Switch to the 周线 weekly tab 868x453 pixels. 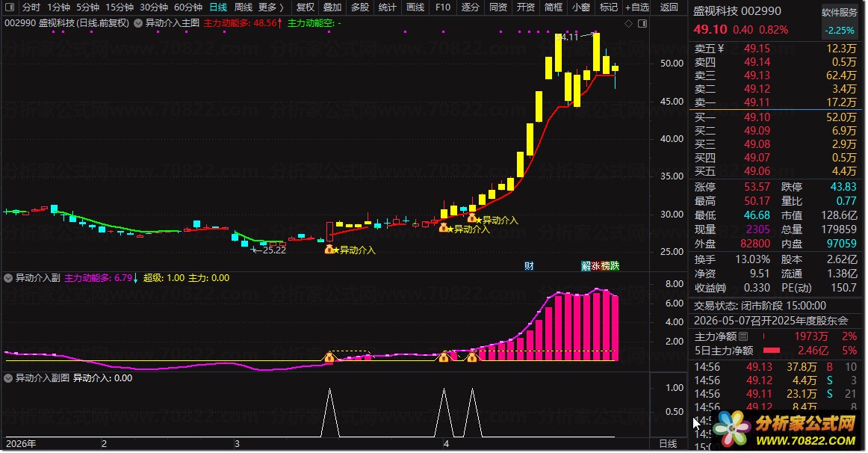click(x=243, y=7)
